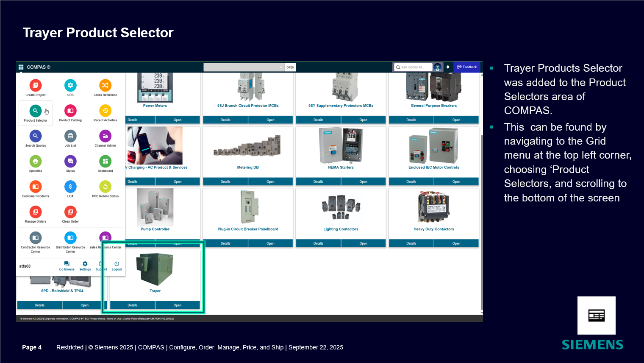Click the LOA dollar icon
Image resolution: width=644 pixels, height=363 pixels.
[x=70, y=187]
